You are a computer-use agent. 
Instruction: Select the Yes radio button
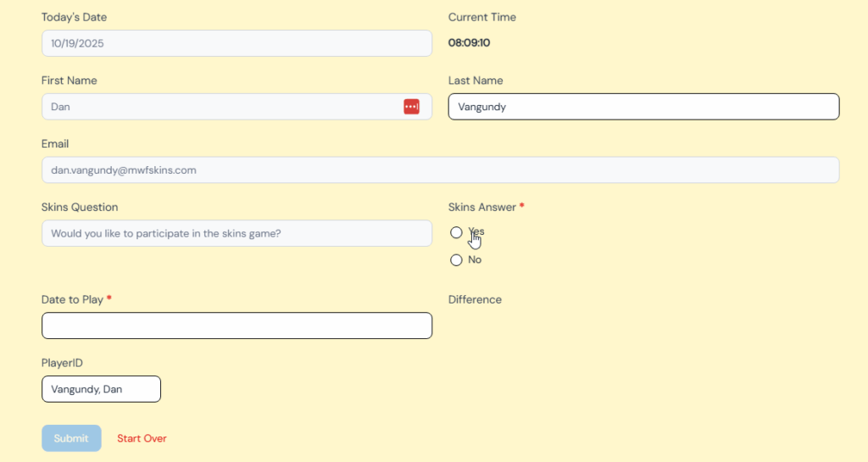pos(457,232)
